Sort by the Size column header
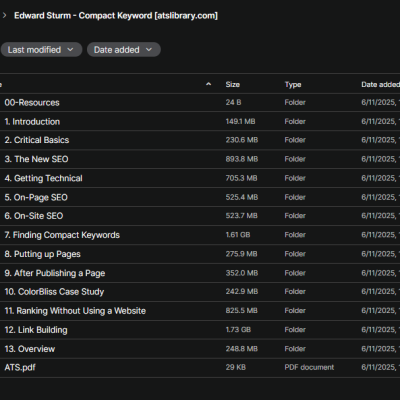Image resolution: width=400 pixels, height=400 pixels. pyautogui.click(x=232, y=84)
